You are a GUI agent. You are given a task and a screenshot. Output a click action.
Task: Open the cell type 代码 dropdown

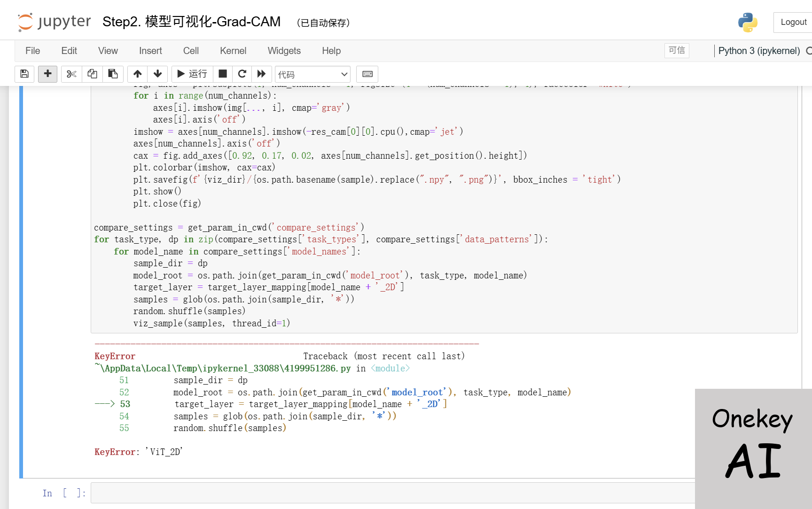(312, 74)
